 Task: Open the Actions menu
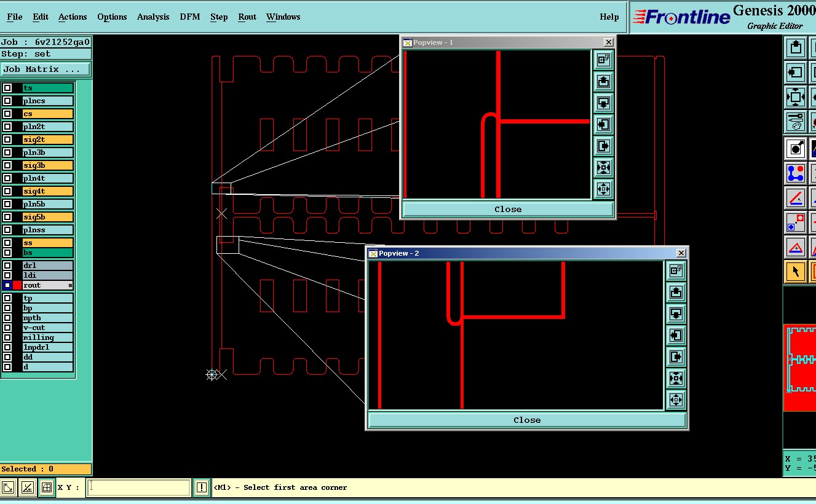coord(73,17)
